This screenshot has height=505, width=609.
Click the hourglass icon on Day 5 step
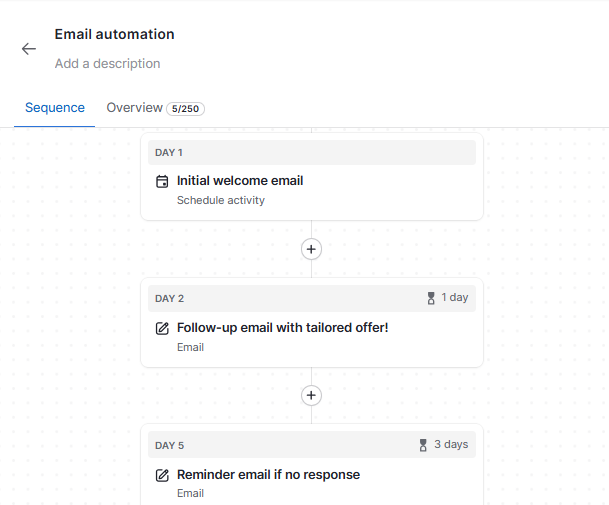click(423, 445)
